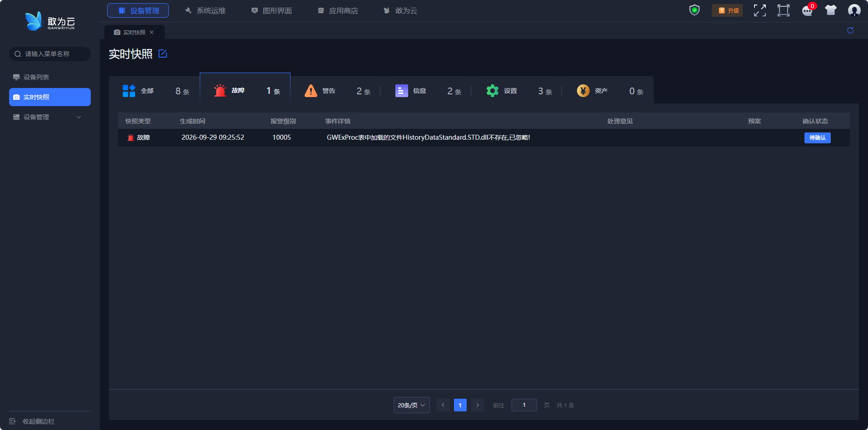The height and width of the screenshot is (430, 868).
Task: Click the refresh icon in tab bar
Action: 850,30
